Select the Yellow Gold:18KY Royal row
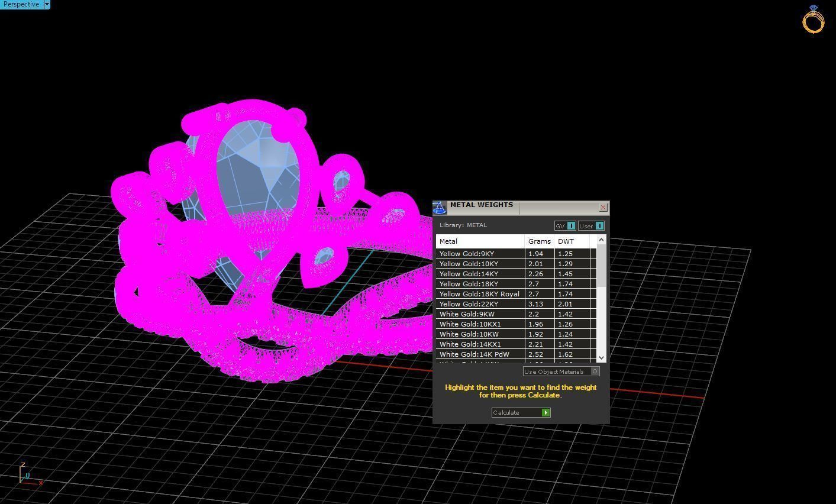This screenshot has height=504, width=836. [x=516, y=294]
